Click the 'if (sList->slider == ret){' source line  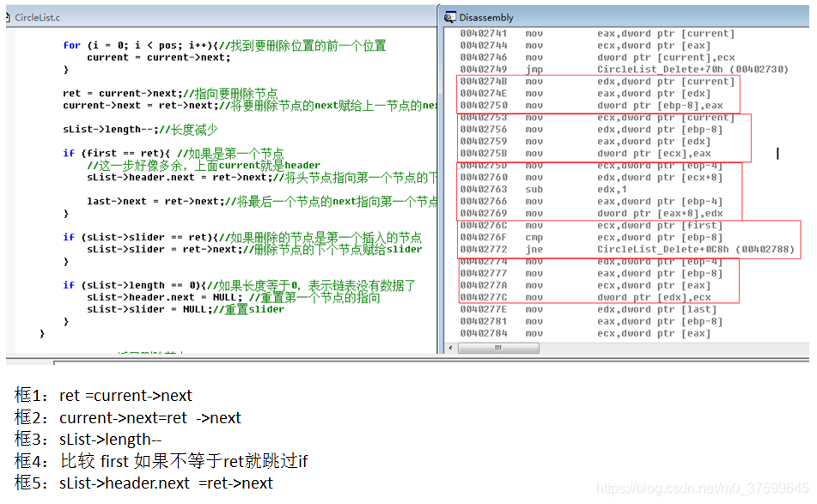(x=242, y=237)
